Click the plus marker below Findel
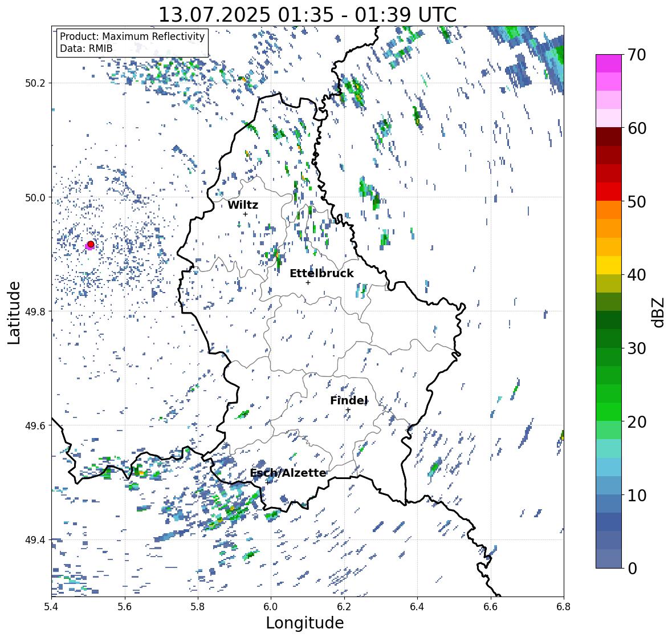Screen dimensions: 672x637 tap(348, 410)
